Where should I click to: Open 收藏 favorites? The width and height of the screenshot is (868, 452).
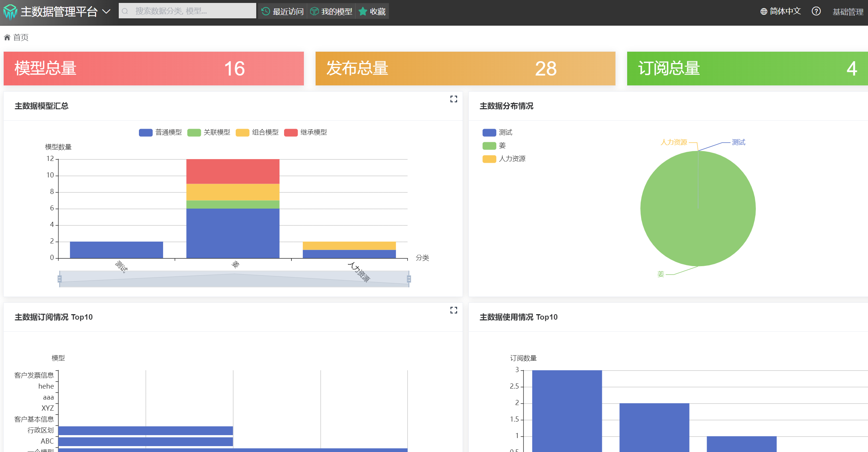coord(372,11)
